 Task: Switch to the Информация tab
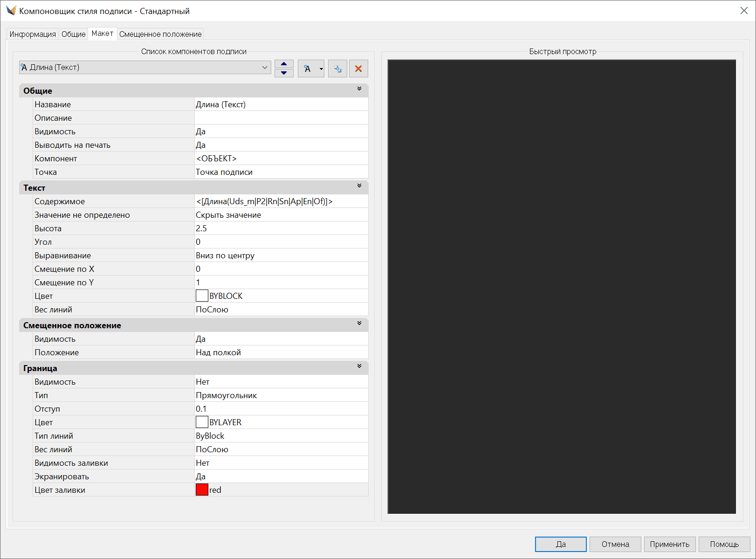point(33,34)
